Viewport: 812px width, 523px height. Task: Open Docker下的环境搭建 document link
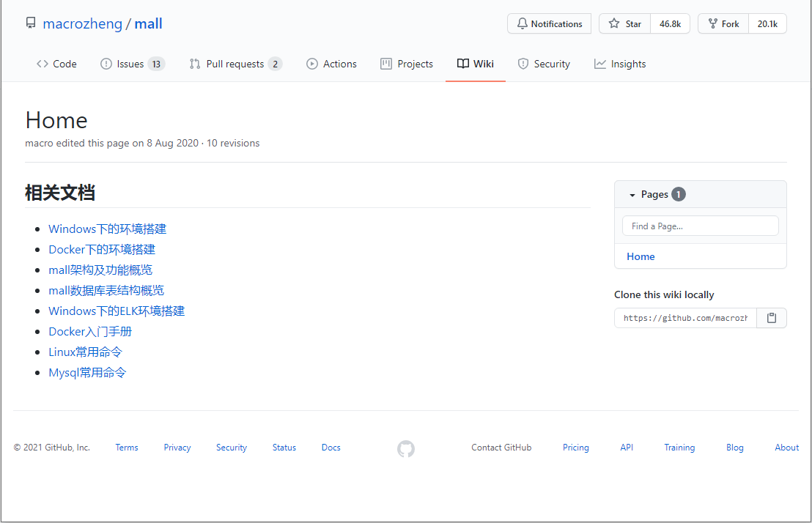102,250
